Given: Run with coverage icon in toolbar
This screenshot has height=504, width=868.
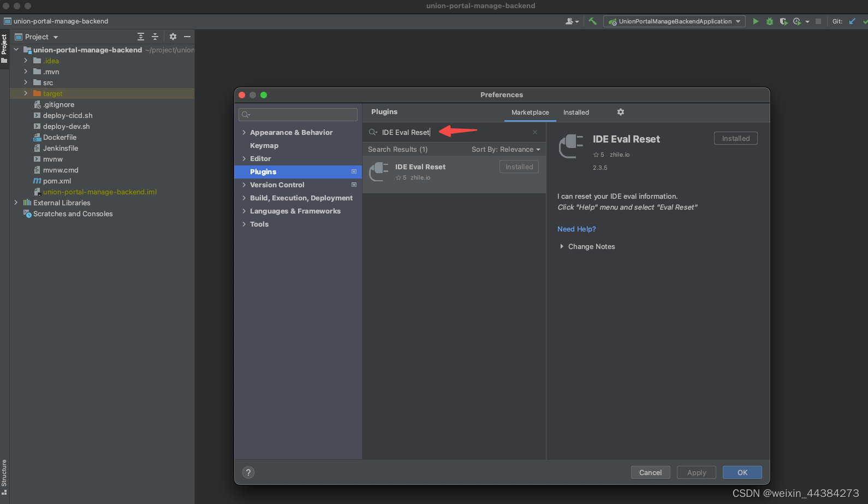Looking at the screenshot, I should click(783, 21).
